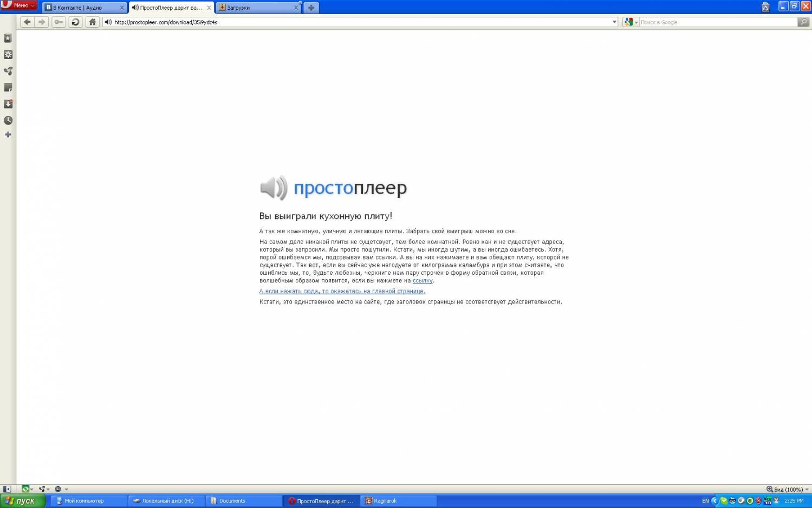Expand the address bar history dropdown
812x508 pixels.
tap(614, 22)
